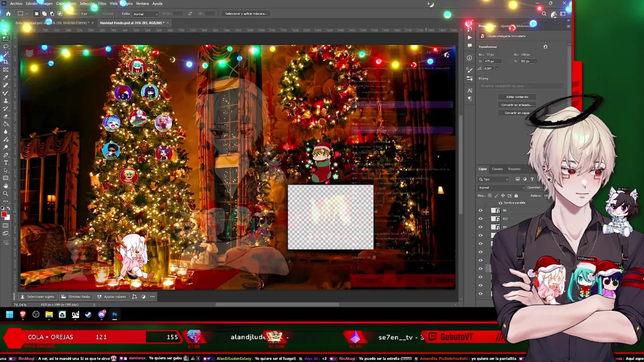Select the Eraser tool
Screen dimensions: 644x362
click(x=6, y=115)
